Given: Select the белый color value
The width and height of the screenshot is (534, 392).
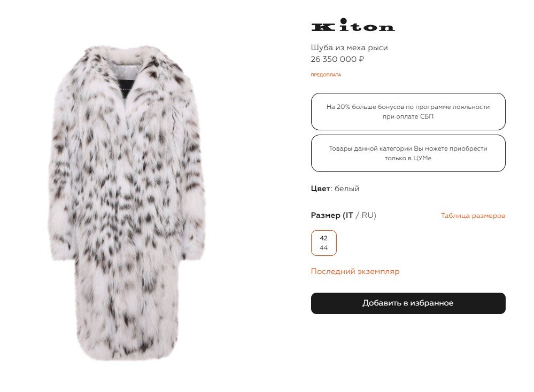Looking at the screenshot, I should coord(347,189).
